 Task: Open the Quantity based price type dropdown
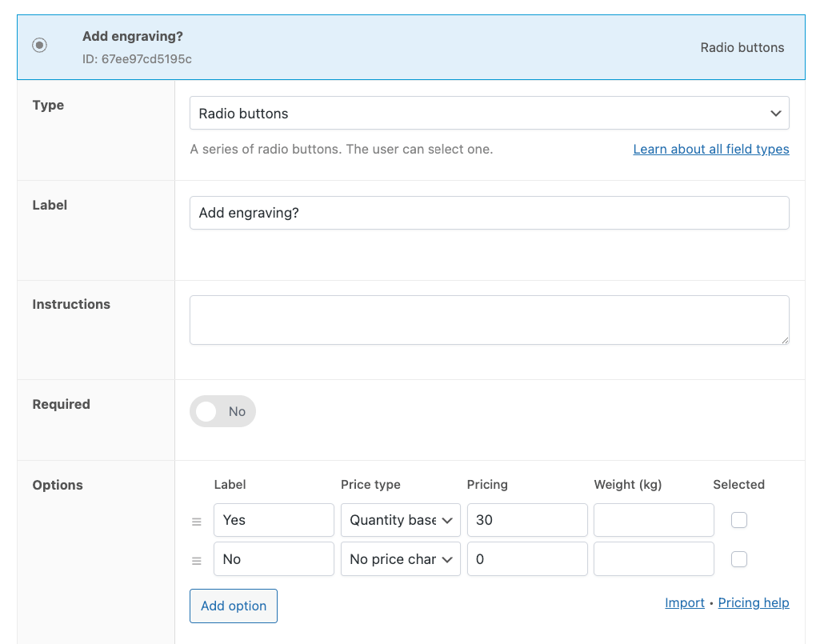click(401, 520)
